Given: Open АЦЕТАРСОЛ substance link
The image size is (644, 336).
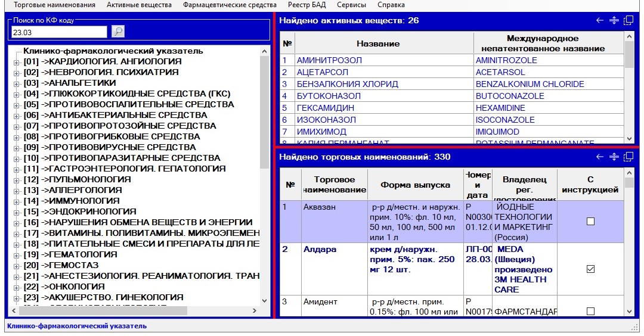Looking at the screenshot, I should click(323, 72).
